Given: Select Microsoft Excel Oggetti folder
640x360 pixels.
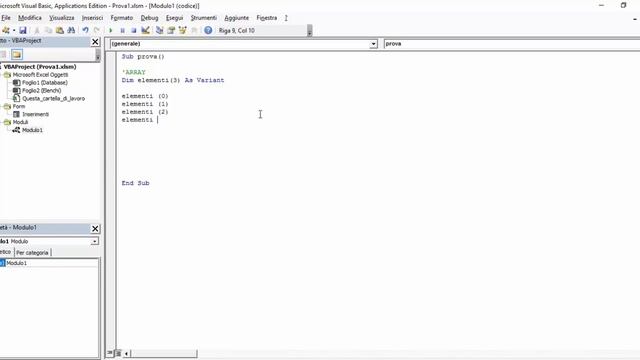Looking at the screenshot, I should [x=40, y=75].
